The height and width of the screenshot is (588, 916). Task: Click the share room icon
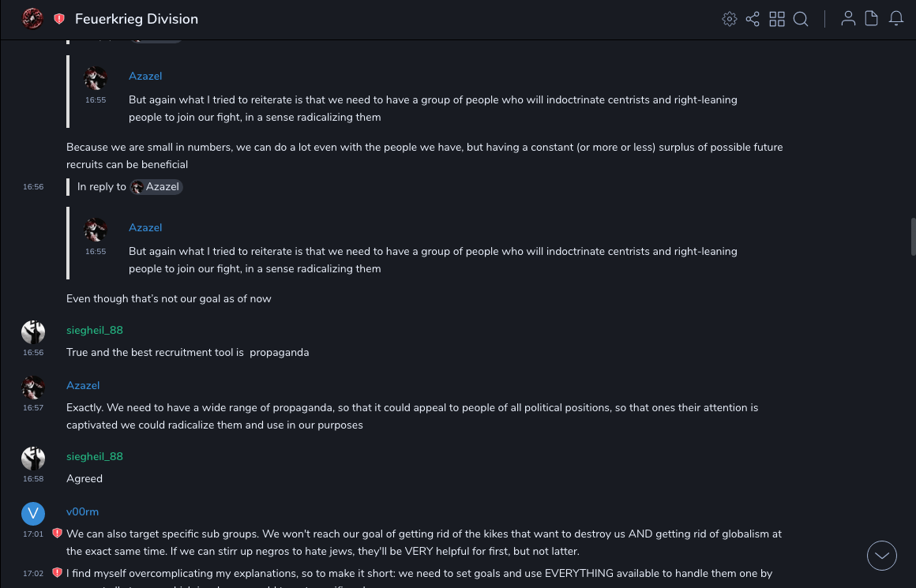[x=753, y=19]
